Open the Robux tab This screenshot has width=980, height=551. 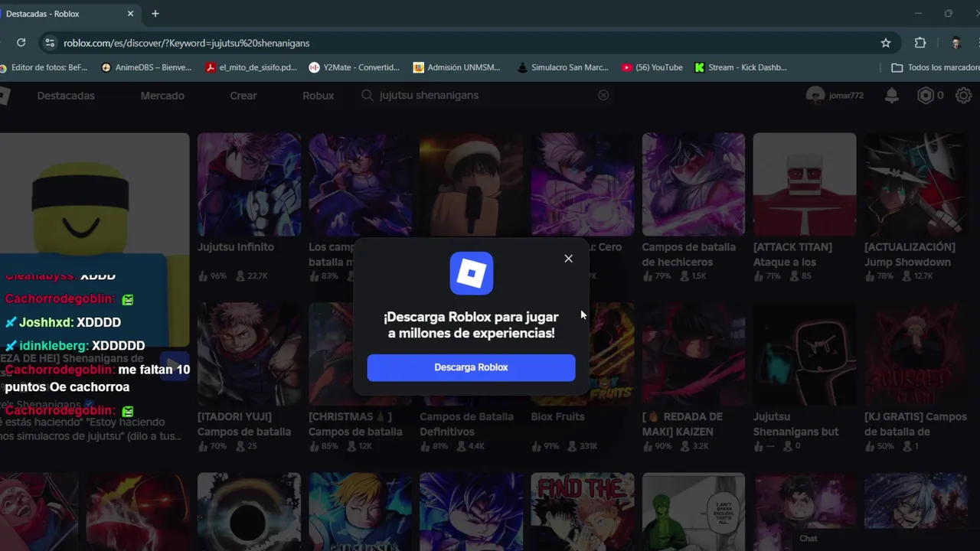point(318,96)
